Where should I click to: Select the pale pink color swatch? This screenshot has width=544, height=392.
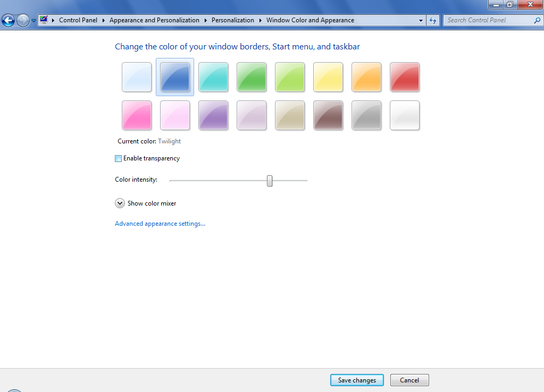click(x=175, y=115)
